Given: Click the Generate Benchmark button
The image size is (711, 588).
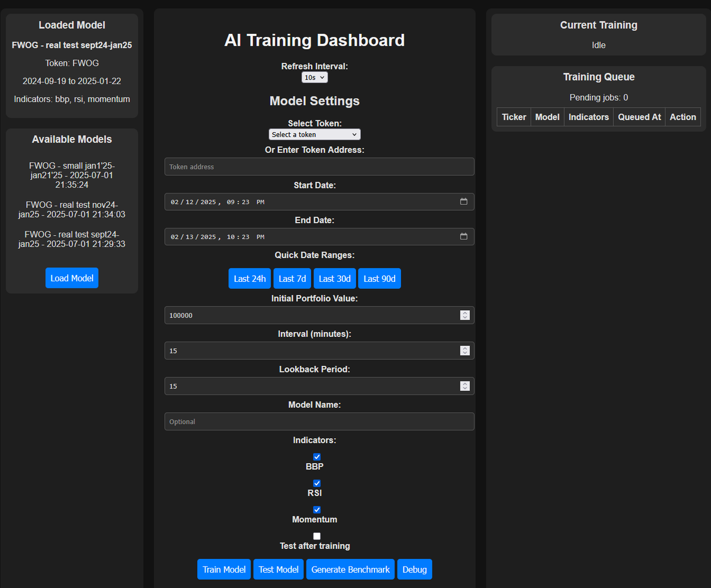Looking at the screenshot, I should click(x=350, y=569).
